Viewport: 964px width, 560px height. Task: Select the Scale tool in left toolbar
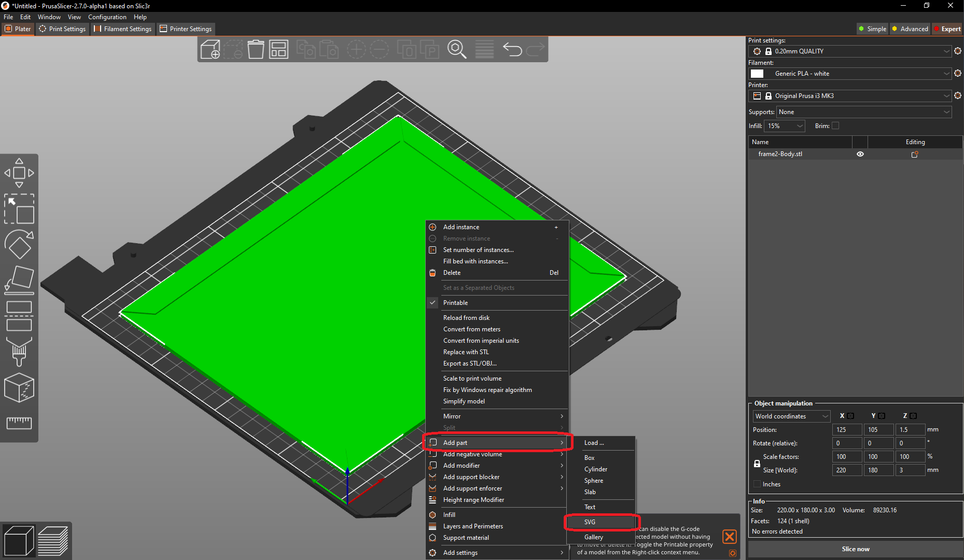(x=19, y=208)
